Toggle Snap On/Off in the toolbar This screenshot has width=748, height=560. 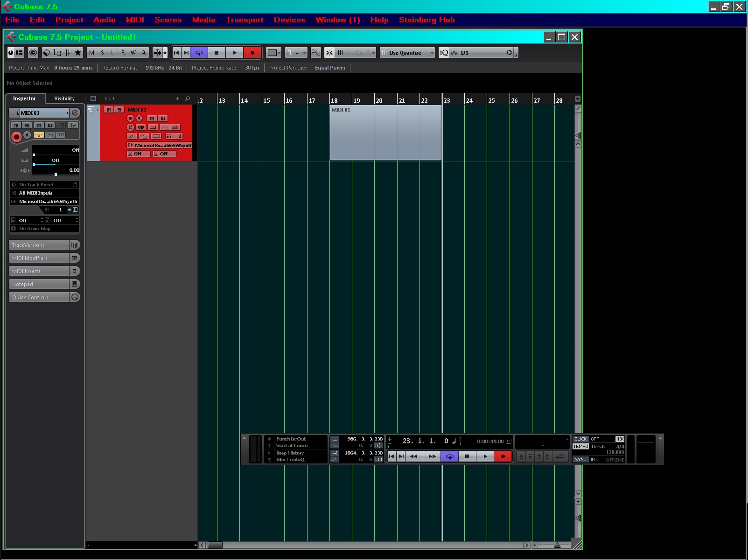point(329,53)
